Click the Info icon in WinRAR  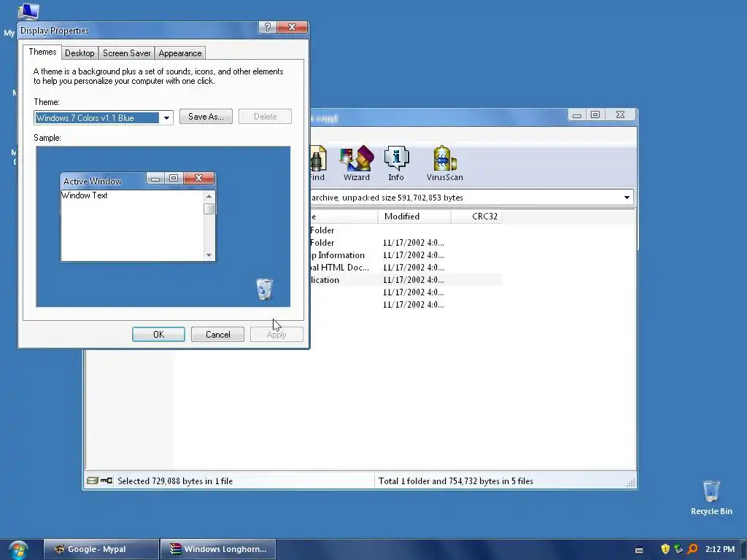[396, 163]
